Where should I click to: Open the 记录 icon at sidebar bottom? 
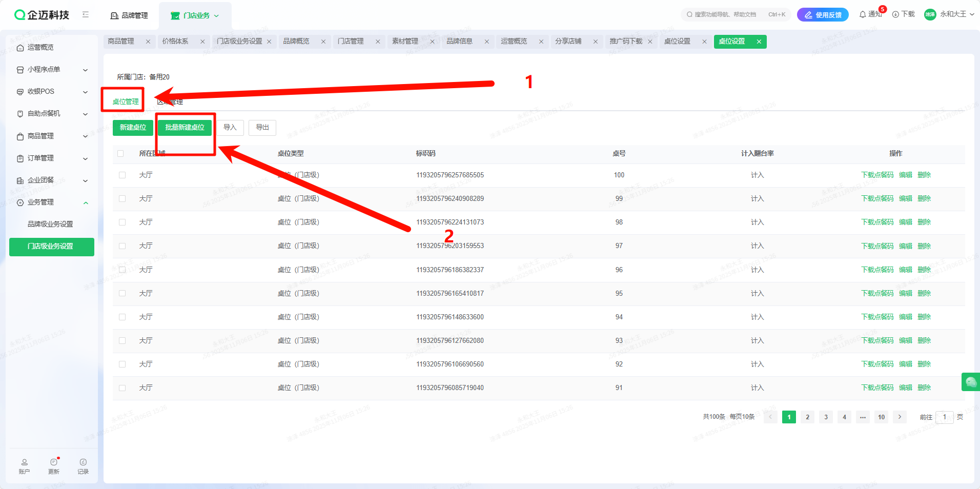(83, 466)
